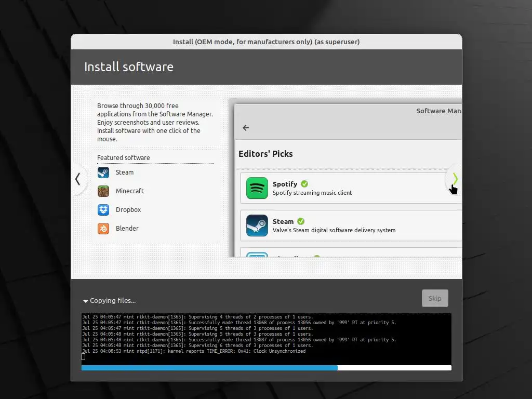Click the ntpd TIME_ERROR log line

[194, 351]
